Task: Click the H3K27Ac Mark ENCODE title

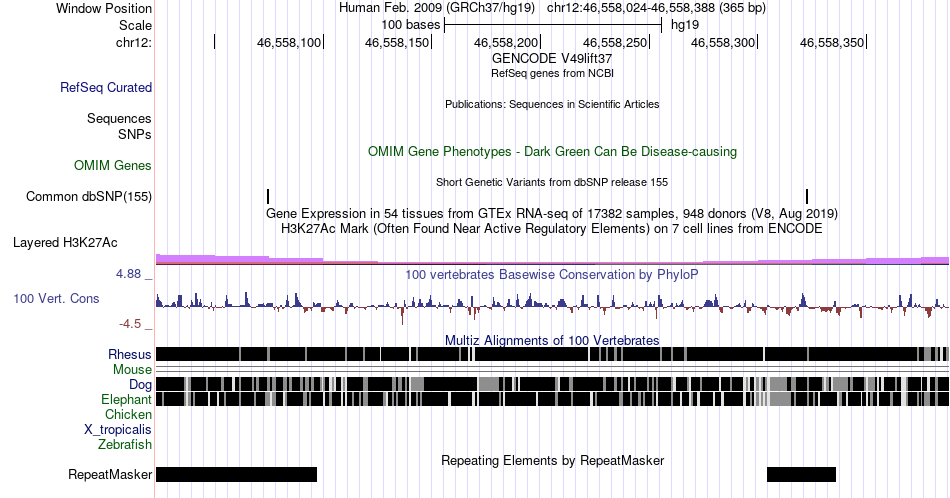Action: [552, 228]
